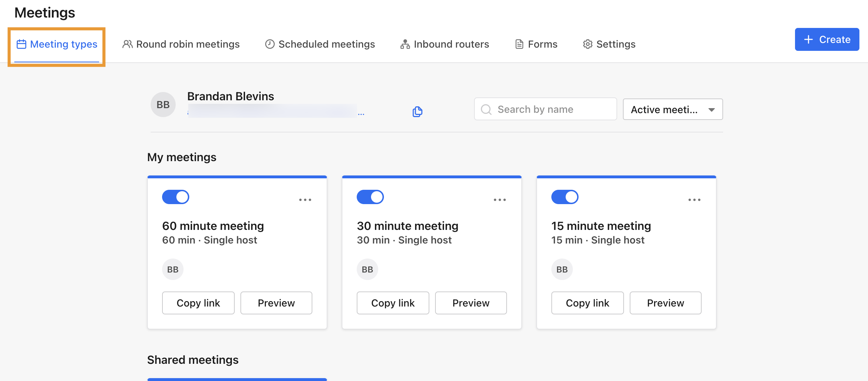Toggle the 15 minute meeting off
This screenshot has width=868, height=381.
pos(565,197)
